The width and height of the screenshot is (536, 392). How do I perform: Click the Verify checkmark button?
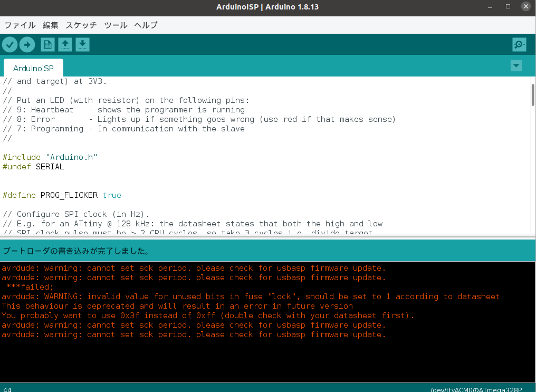pyautogui.click(x=10, y=45)
